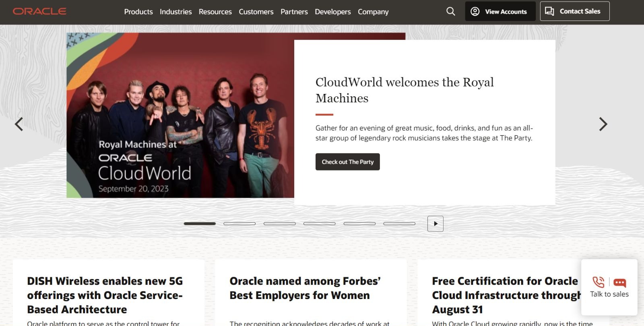Play the carousel autoplay button
Screen dimensions: 644x326
point(436,224)
